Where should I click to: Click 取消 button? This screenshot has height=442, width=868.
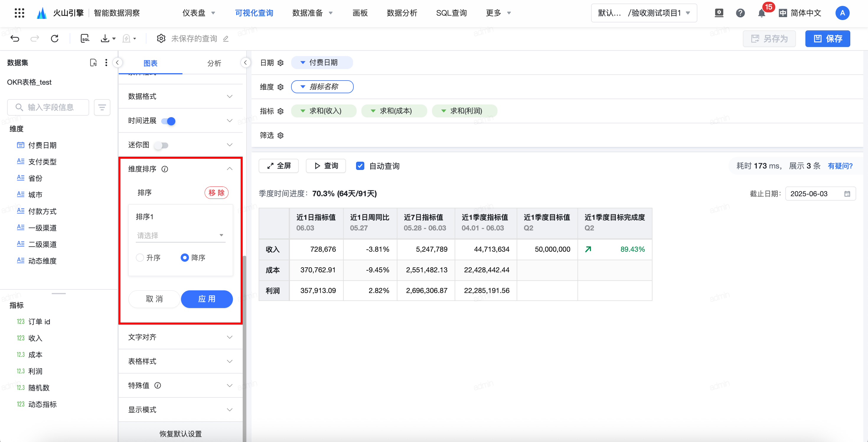(x=154, y=299)
